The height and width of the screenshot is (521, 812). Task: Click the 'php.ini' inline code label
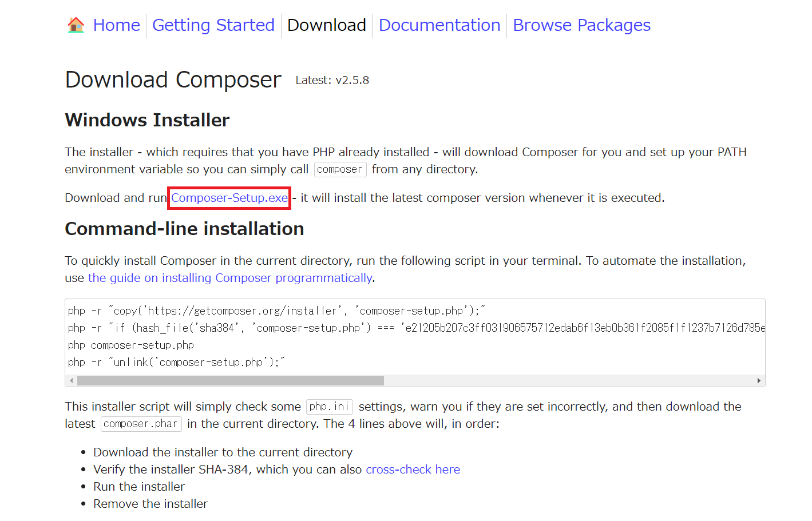pyautogui.click(x=329, y=407)
